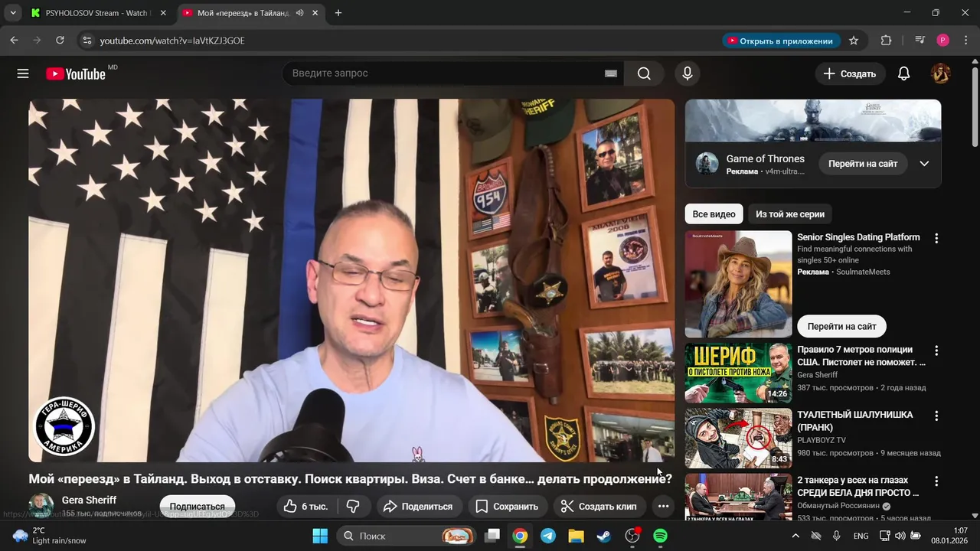980x551 pixels.
Task: Open the Gera Sheriff channel avatar
Action: [41, 506]
